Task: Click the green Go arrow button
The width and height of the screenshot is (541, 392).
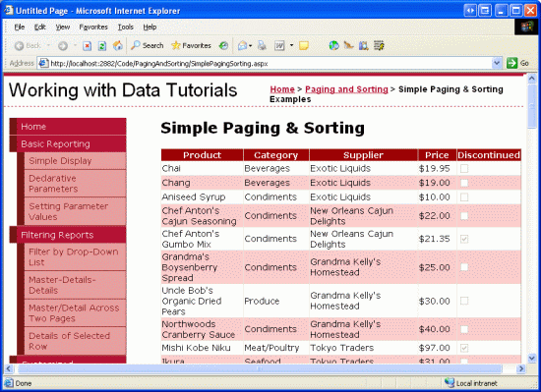Action: pyautogui.click(x=511, y=63)
